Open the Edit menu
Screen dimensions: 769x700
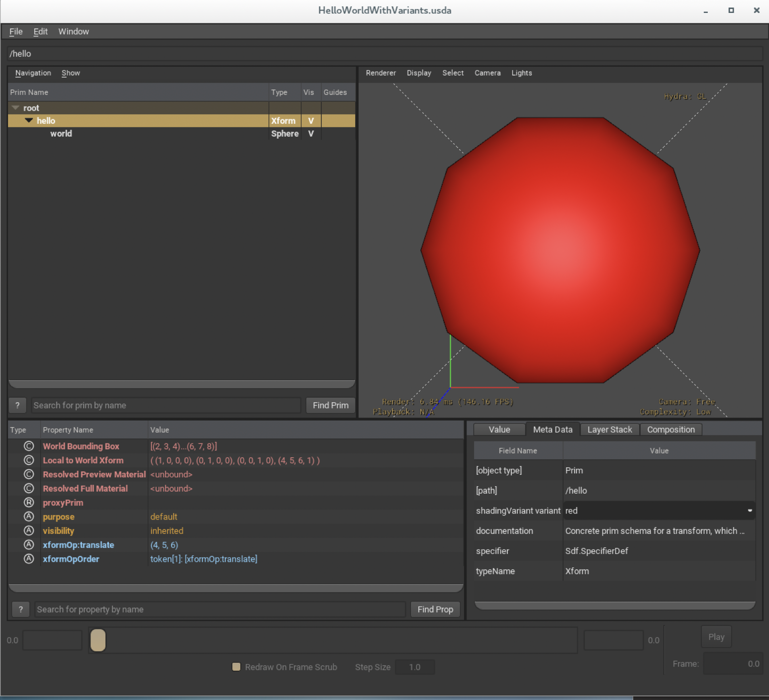(x=40, y=31)
